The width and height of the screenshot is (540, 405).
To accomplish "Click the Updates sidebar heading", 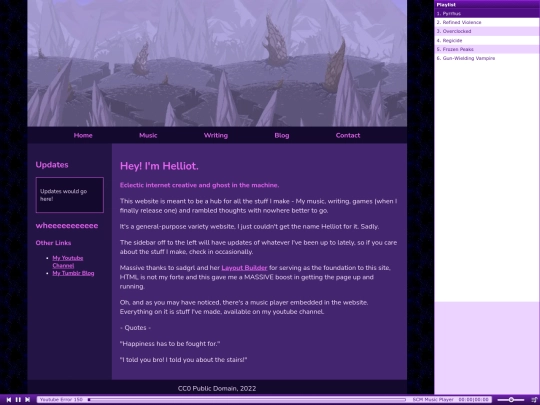I will 52,165.
